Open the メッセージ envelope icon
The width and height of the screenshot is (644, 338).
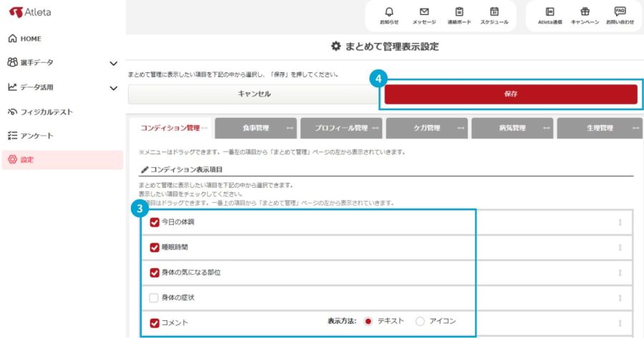coord(424,12)
